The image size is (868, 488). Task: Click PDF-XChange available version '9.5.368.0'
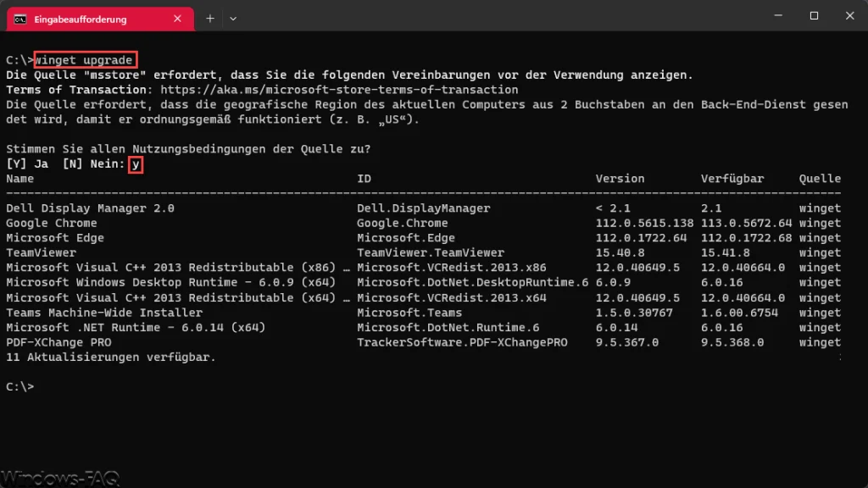(732, 342)
